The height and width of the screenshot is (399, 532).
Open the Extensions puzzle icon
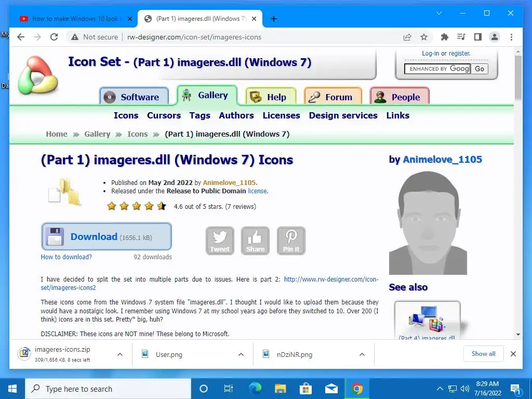click(445, 37)
